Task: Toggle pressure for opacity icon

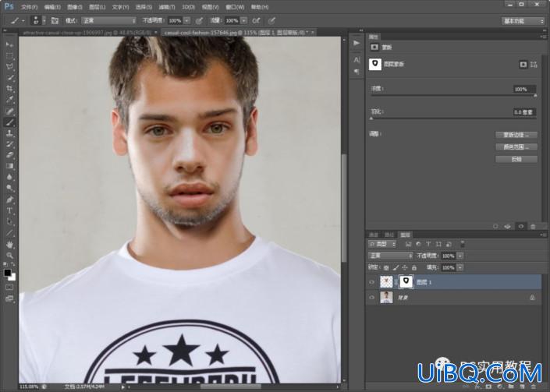Action: [199, 21]
